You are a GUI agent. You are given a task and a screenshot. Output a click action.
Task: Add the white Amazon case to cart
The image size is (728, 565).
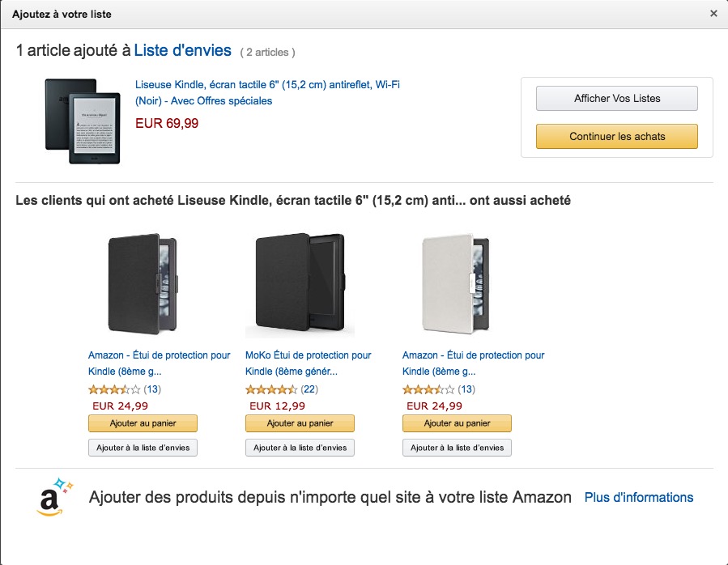(457, 423)
